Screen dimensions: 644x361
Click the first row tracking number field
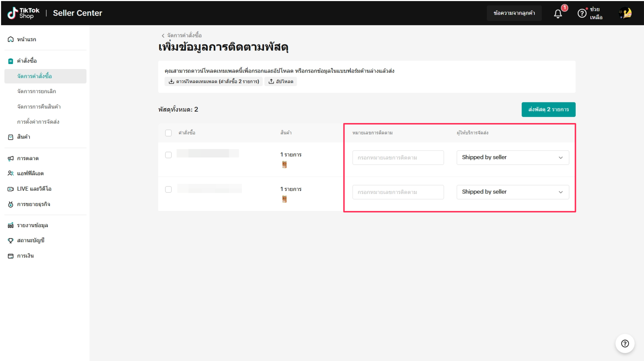tap(398, 158)
